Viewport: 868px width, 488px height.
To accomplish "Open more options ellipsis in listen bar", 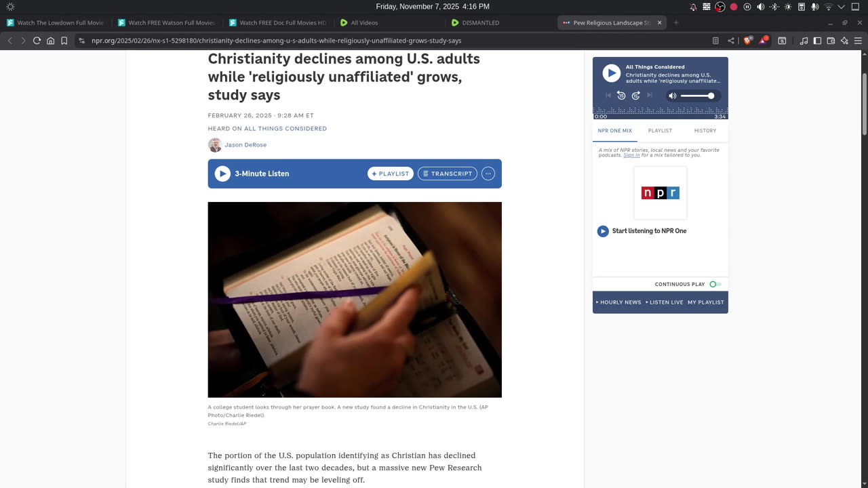I will click(x=488, y=174).
